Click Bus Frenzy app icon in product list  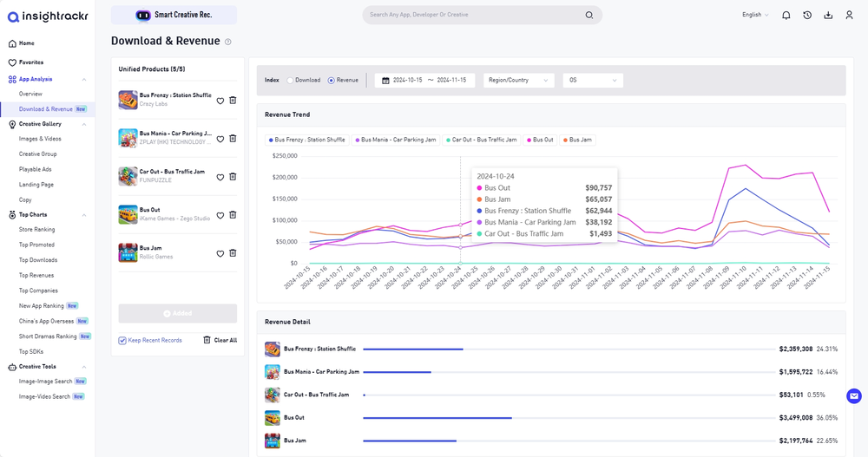128,100
